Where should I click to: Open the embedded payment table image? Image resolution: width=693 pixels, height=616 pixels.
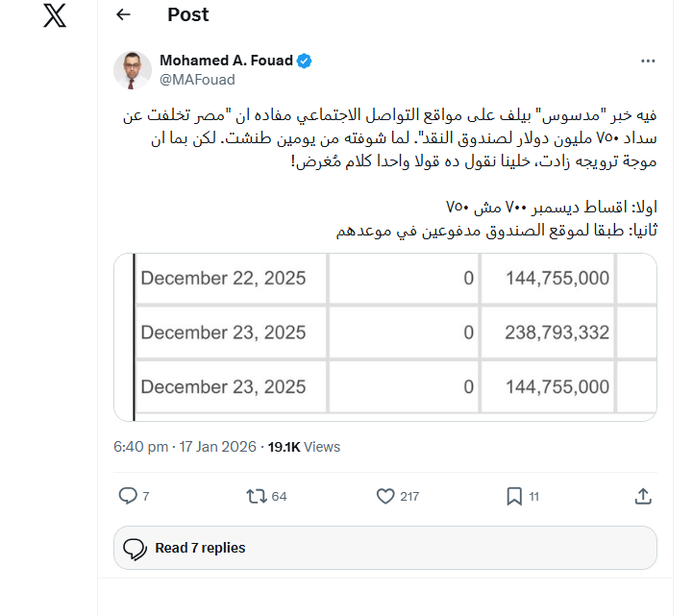384,336
